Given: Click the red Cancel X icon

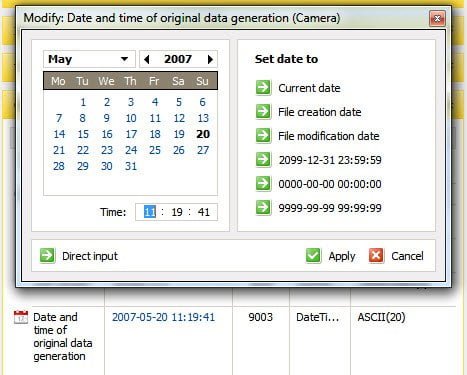Looking at the screenshot, I should 376,256.
